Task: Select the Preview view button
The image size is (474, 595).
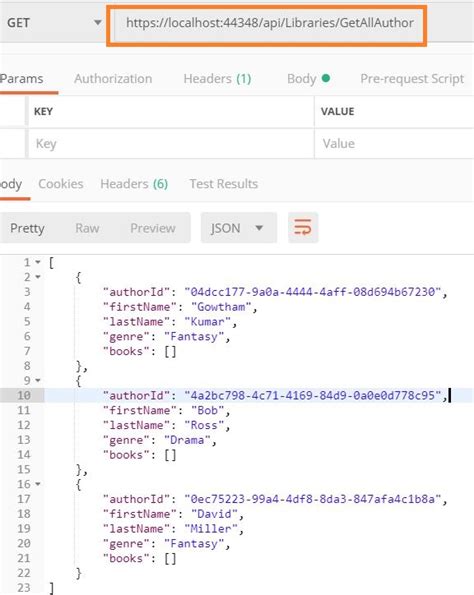Action: (153, 228)
